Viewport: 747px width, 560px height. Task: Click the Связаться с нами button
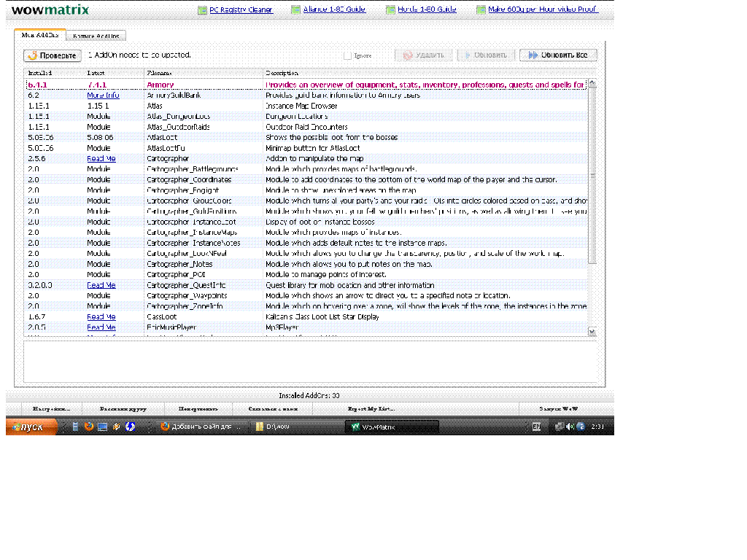(x=273, y=408)
